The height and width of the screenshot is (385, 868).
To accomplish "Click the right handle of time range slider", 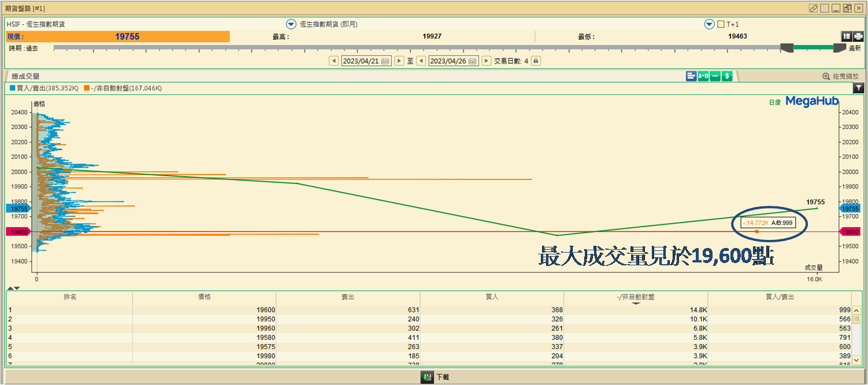I will [x=839, y=49].
